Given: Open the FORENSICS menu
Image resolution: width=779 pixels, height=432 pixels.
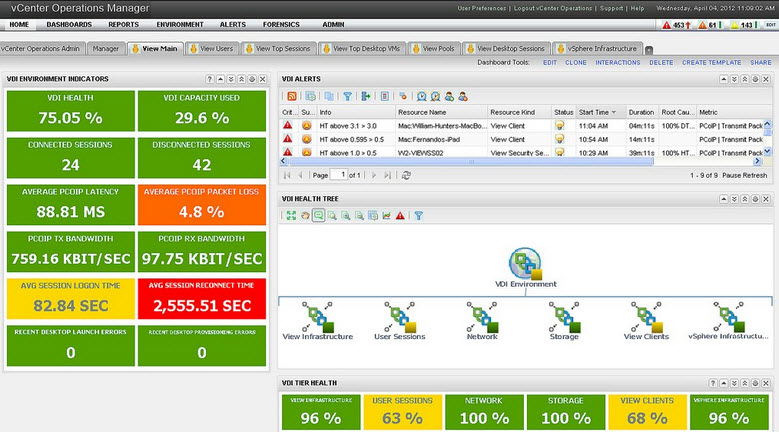Looking at the screenshot, I should pyautogui.click(x=281, y=24).
